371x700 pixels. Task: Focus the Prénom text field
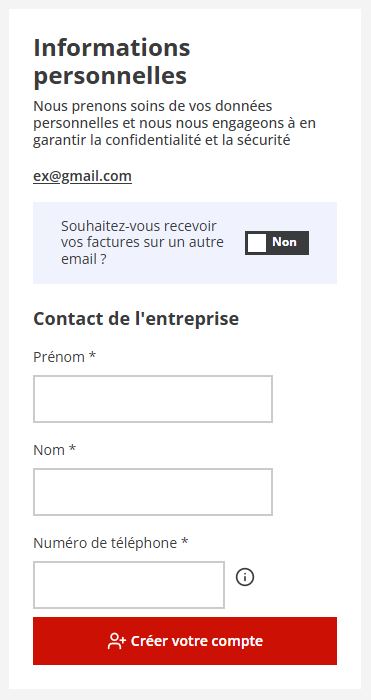[153, 399]
